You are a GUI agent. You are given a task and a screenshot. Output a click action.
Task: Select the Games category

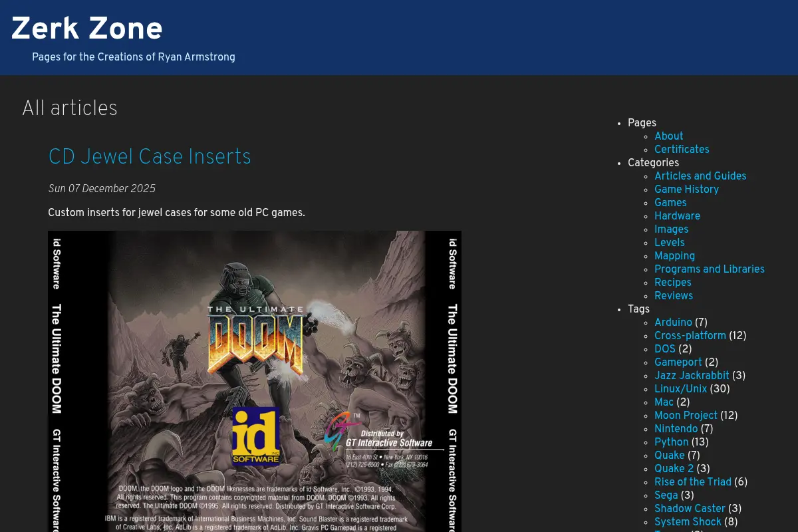tap(670, 203)
